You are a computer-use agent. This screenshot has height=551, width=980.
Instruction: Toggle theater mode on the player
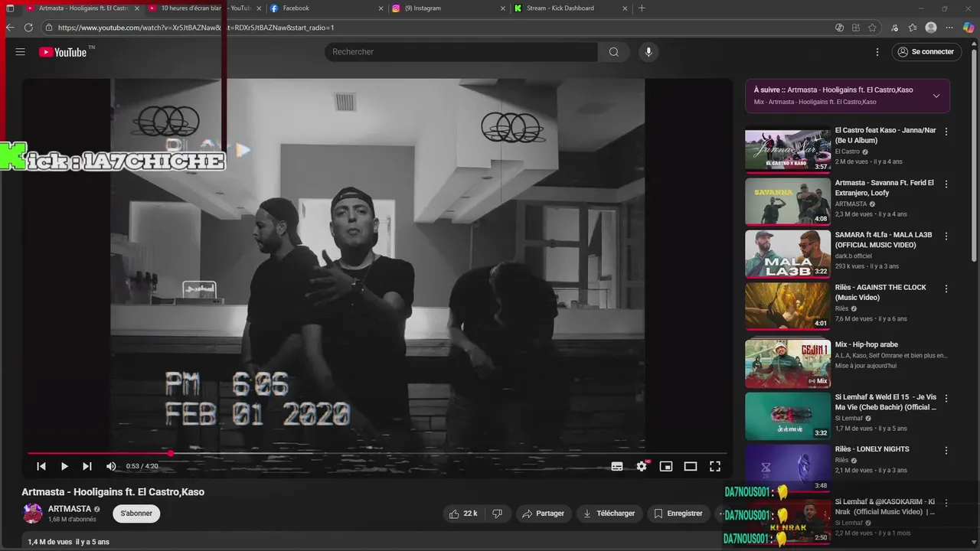691,466
